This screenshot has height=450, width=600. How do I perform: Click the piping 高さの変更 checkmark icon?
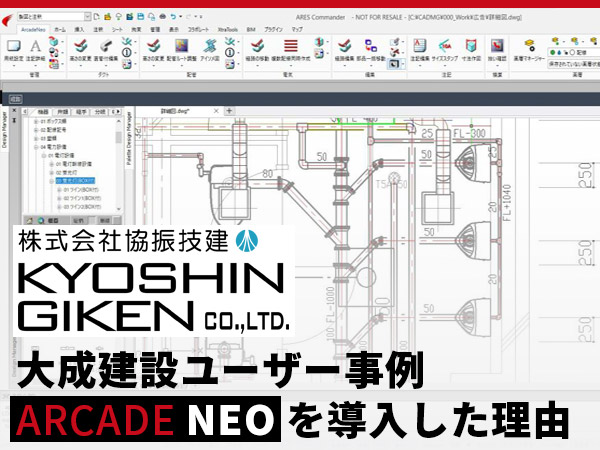point(153,47)
